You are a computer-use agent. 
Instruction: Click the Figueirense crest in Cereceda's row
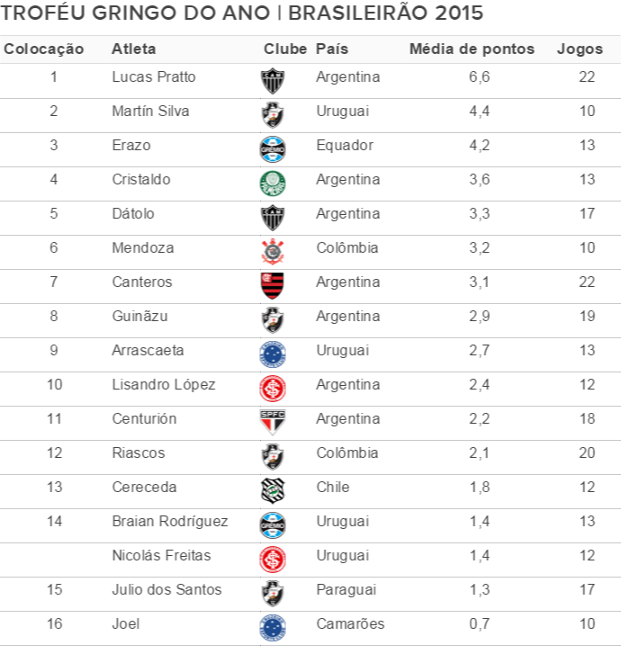[x=272, y=490]
